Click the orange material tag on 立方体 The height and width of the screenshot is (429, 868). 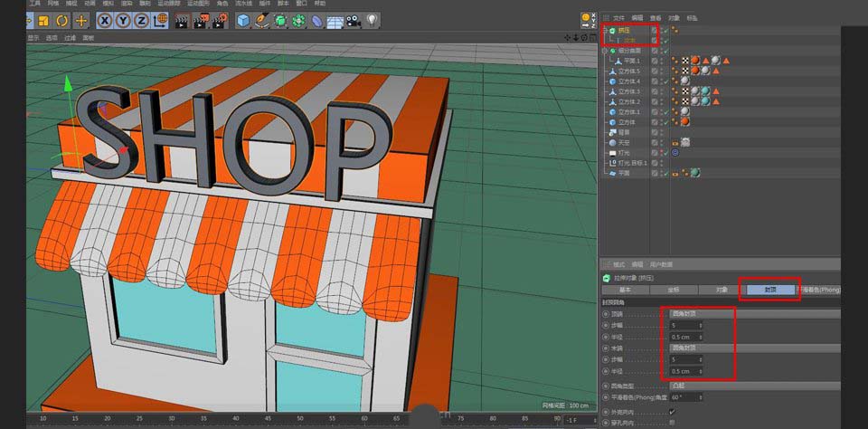685,121
